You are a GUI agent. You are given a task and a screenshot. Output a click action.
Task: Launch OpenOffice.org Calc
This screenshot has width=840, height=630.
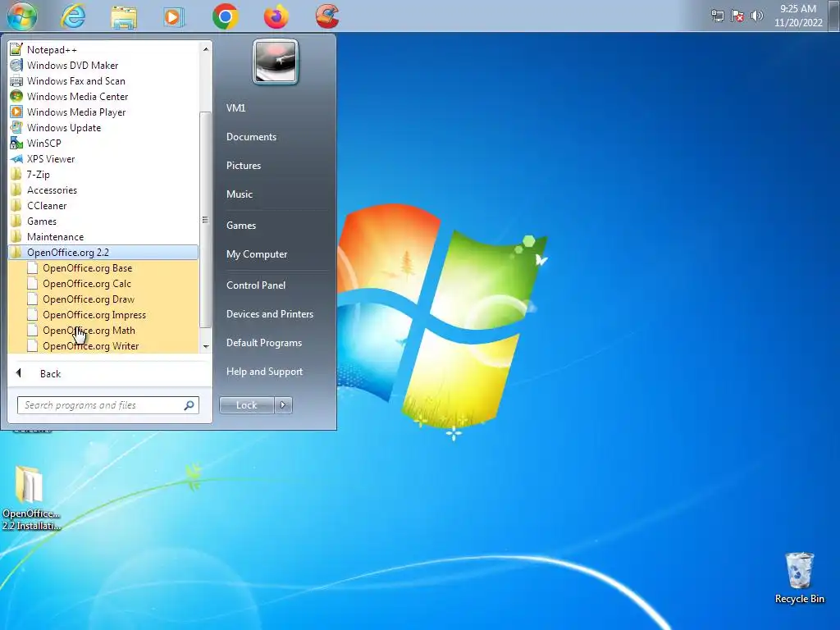pos(103,283)
